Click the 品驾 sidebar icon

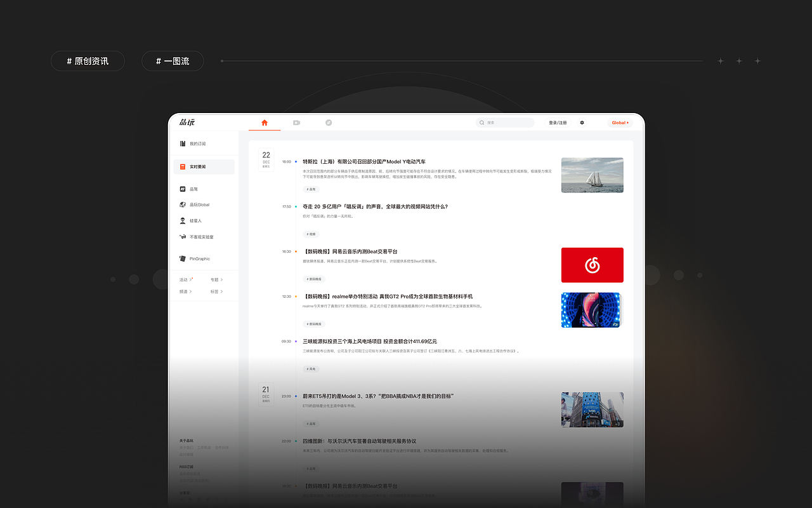183,189
